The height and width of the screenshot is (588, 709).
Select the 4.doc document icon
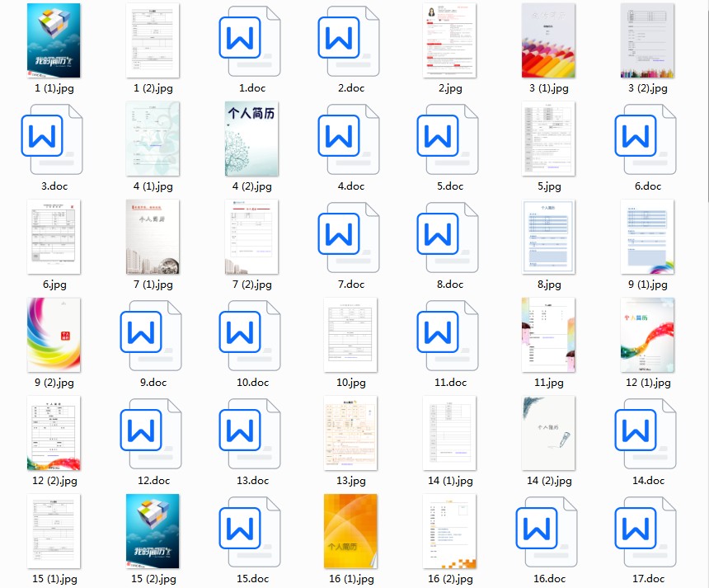click(349, 139)
